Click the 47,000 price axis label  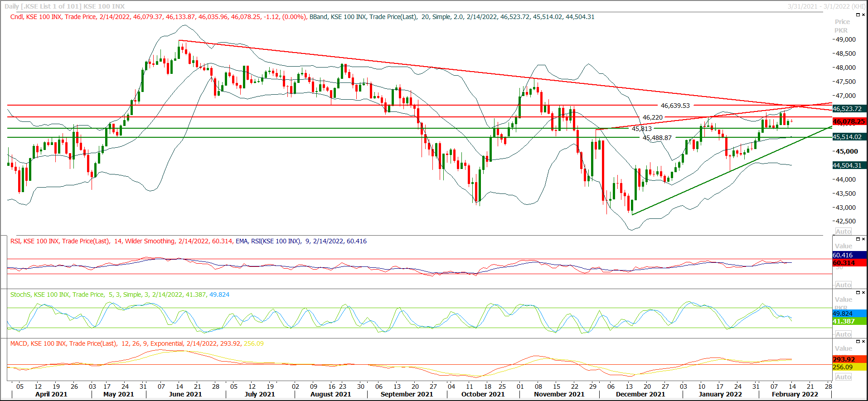pos(846,96)
